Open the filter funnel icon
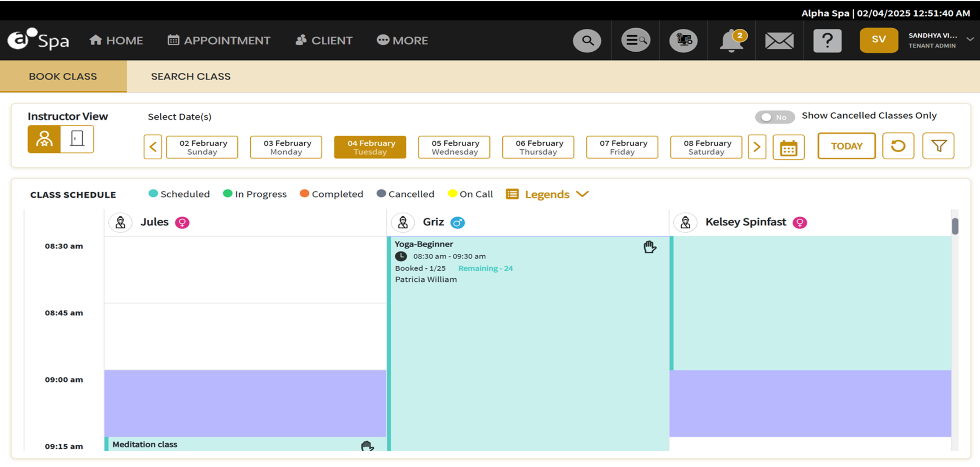Image resolution: width=980 pixels, height=467 pixels. [x=938, y=146]
